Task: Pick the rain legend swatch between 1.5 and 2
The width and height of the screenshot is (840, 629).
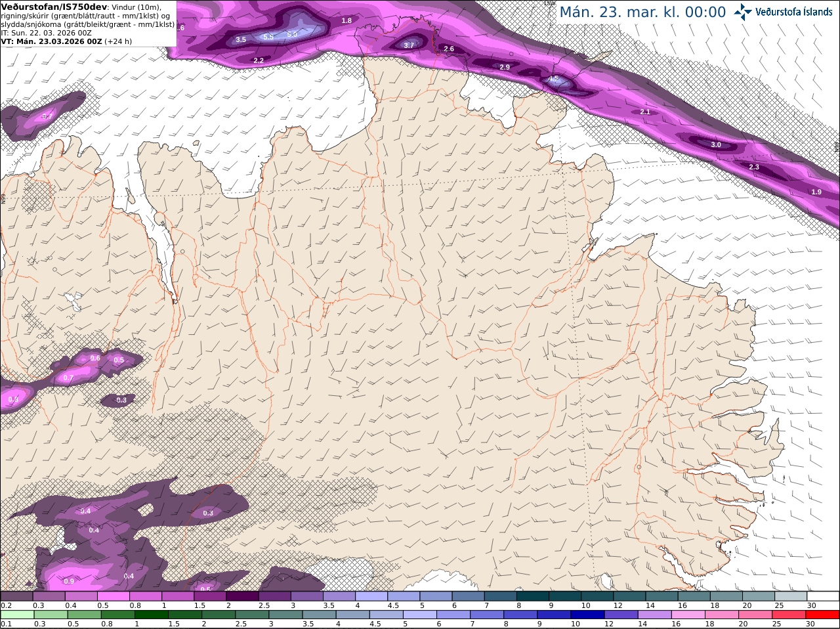Action: (186, 615)
